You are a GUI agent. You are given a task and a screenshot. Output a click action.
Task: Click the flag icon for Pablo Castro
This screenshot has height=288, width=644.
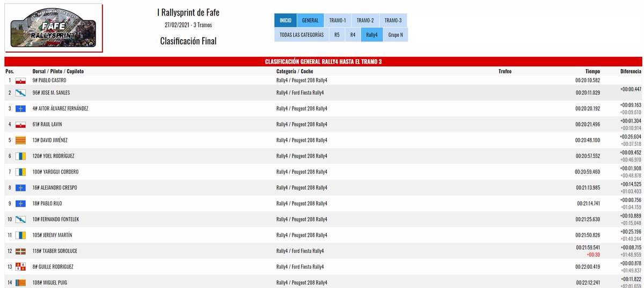(x=20, y=81)
